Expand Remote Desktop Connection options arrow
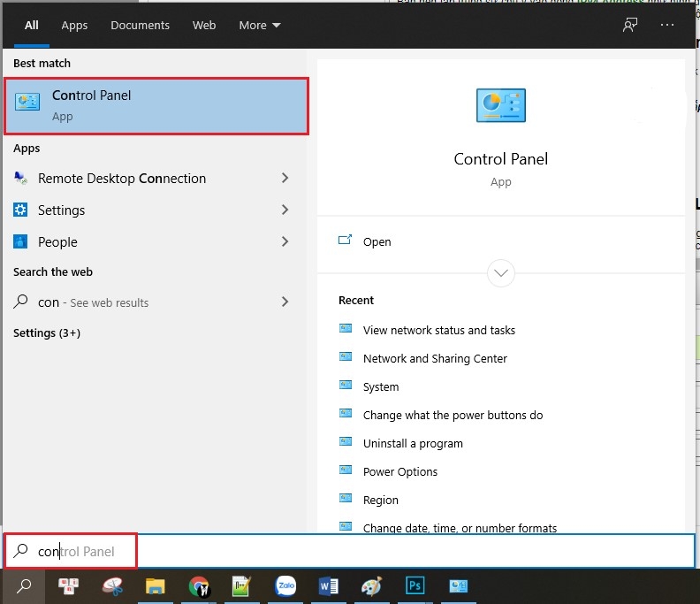The image size is (700, 604). point(285,178)
